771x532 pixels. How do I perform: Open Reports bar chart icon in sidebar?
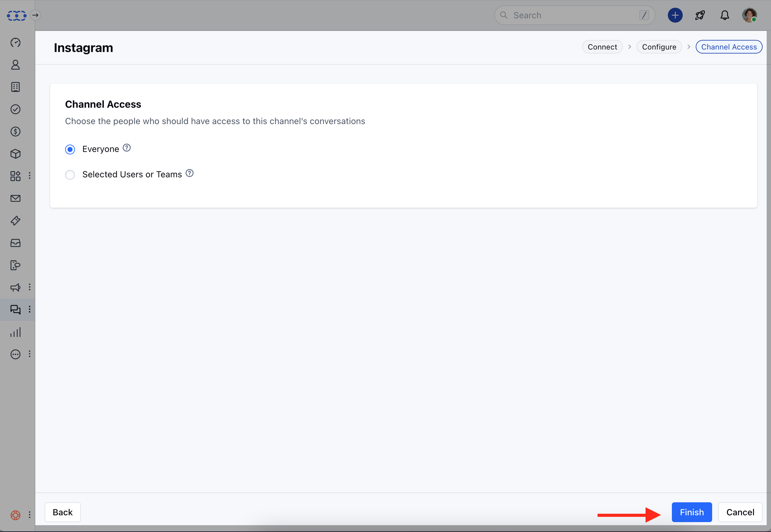coord(15,332)
